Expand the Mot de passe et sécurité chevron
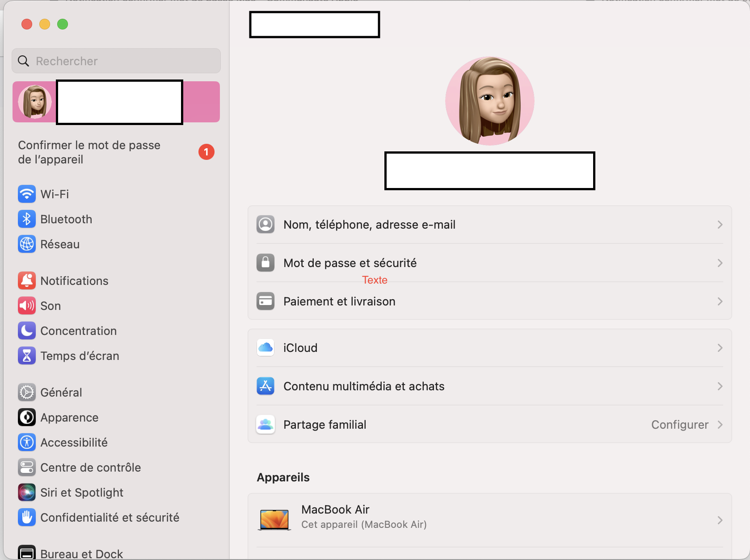Image resolution: width=750 pixels, height=560 pixels. pos(720,263)
